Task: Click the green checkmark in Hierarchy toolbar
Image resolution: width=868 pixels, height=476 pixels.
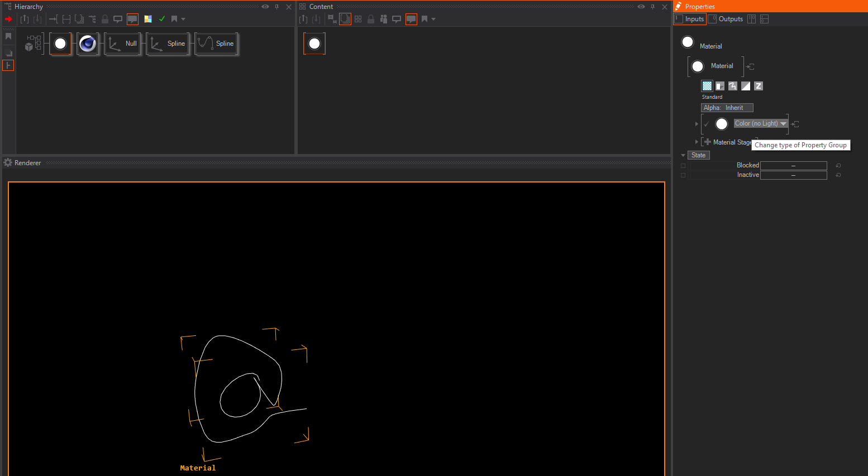Action: click(x=162, y=19)
